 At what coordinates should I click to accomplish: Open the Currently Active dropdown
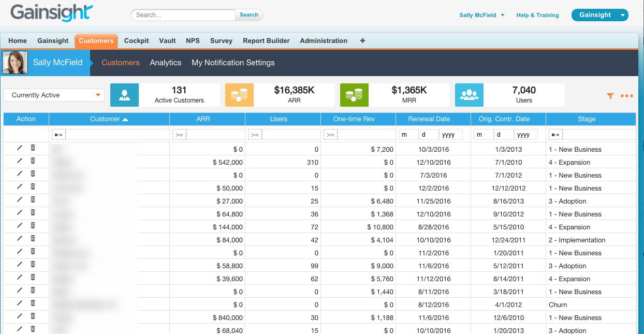point(54,95)
